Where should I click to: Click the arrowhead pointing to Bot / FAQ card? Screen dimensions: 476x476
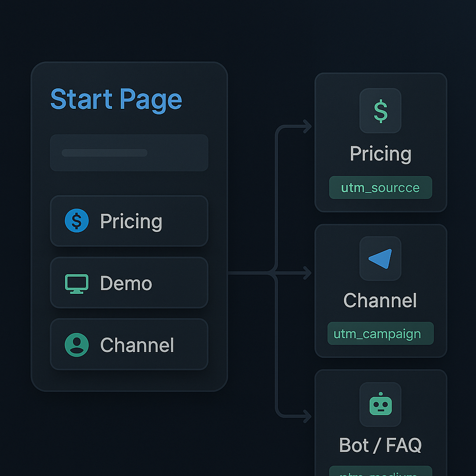pyautogui.click(x=307, y=416)
